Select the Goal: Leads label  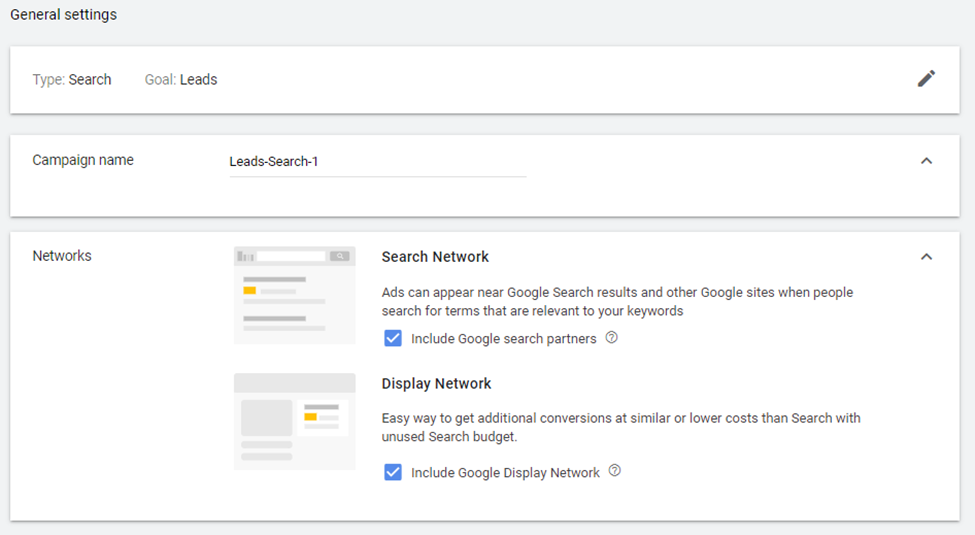pyautogui.click(x=181, y=80)
